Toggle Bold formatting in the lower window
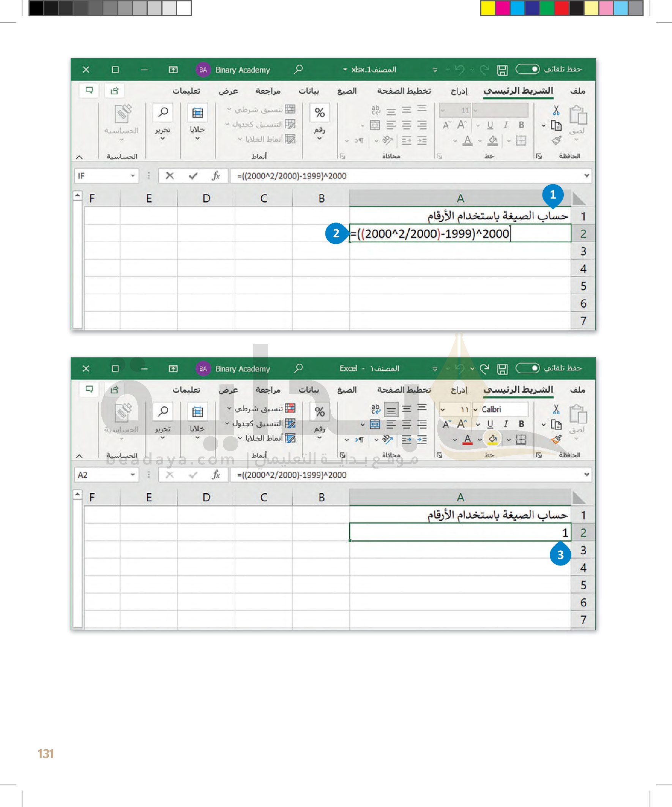 521,424
